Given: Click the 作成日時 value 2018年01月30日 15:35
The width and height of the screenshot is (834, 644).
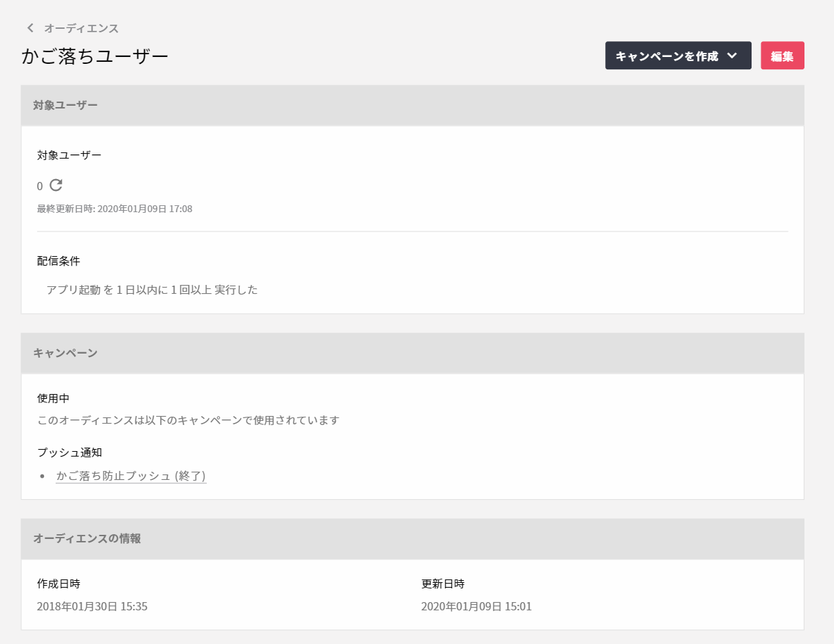Looking at the screenshot, I should click(92, 607).
